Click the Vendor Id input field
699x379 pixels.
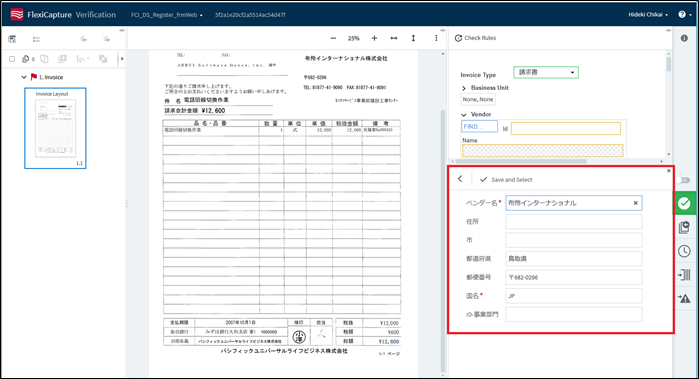coord(566,128)
